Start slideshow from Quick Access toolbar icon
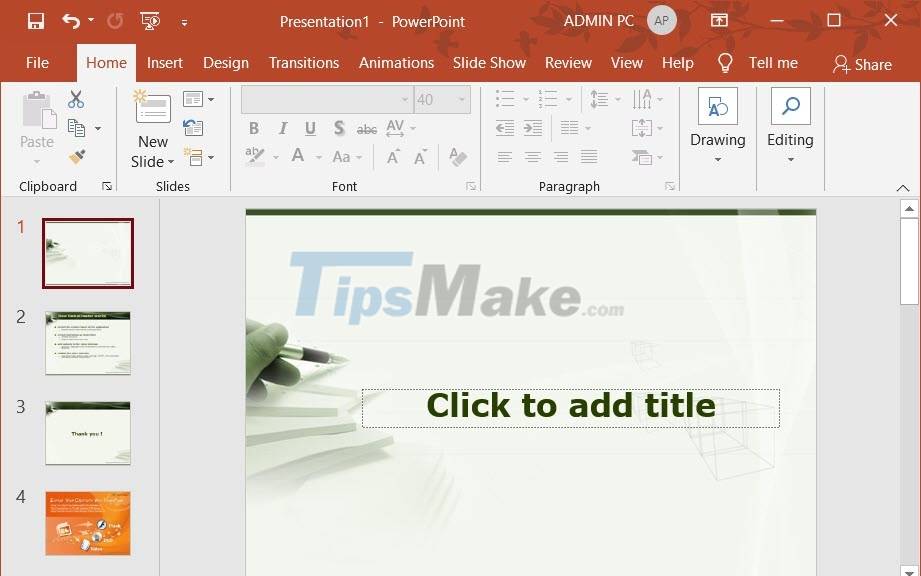The width and height of the screenshot is (921, 576). [150, 20]
